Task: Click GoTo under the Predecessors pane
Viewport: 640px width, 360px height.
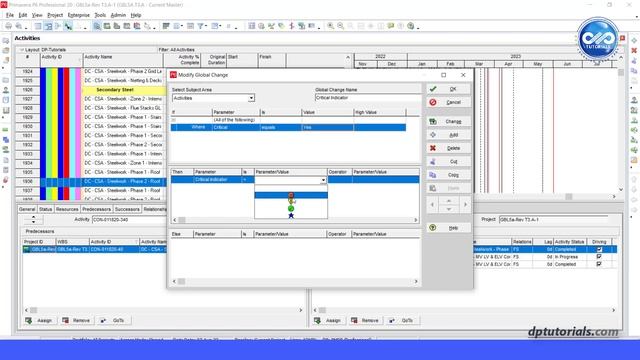Action: point(113,320)
